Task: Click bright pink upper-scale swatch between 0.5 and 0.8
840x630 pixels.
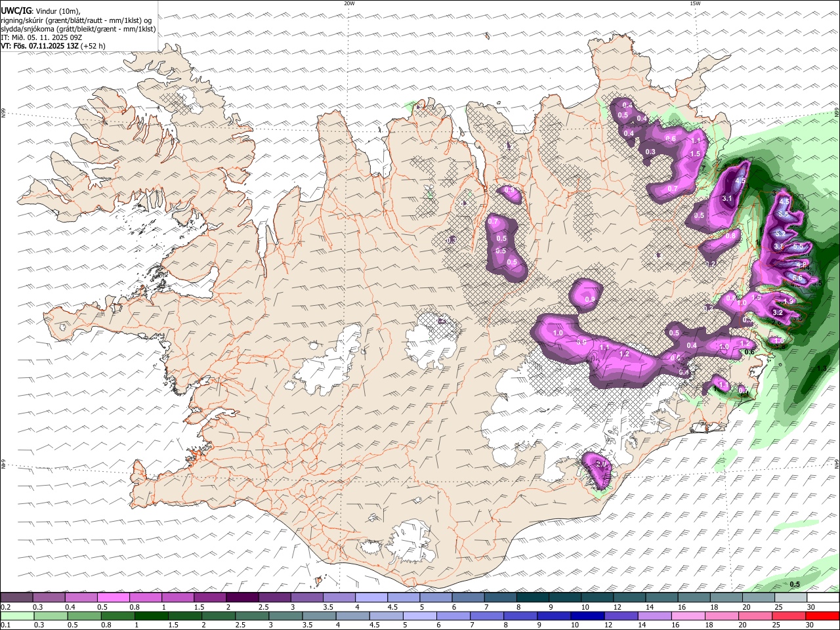Action: [113, 598]
